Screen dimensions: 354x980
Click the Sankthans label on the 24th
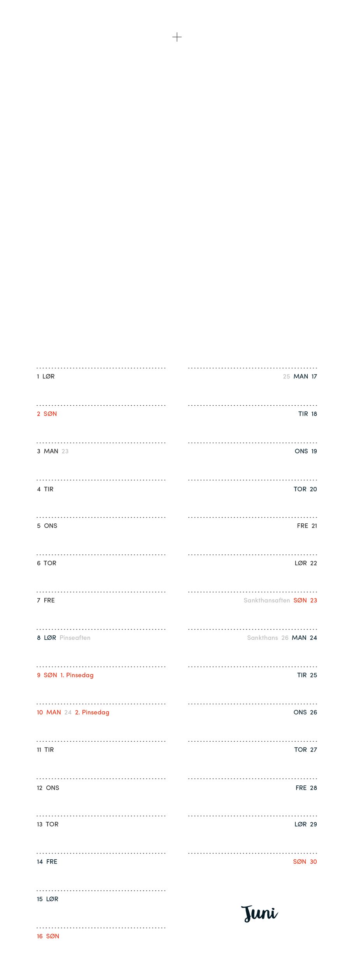[x=263, y=638]
